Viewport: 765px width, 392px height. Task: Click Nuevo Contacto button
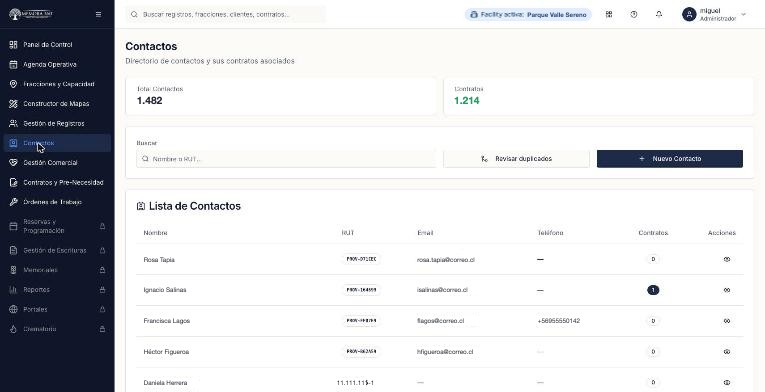[x=670, y=159]
